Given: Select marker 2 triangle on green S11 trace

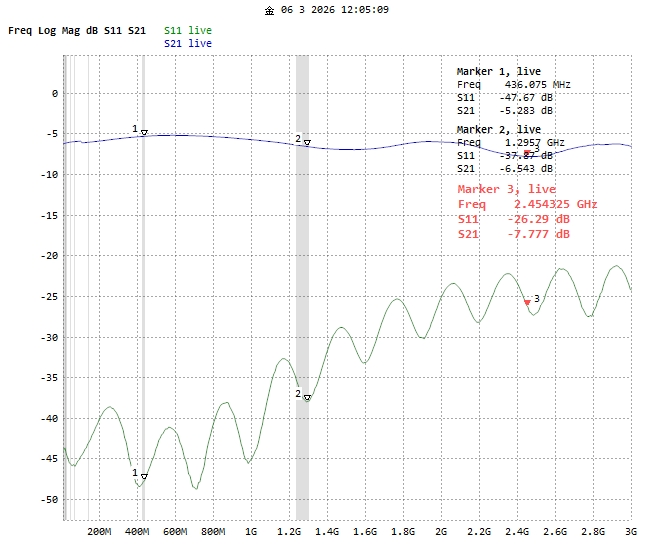Looking at the screenshot, I should coord(307,398).
